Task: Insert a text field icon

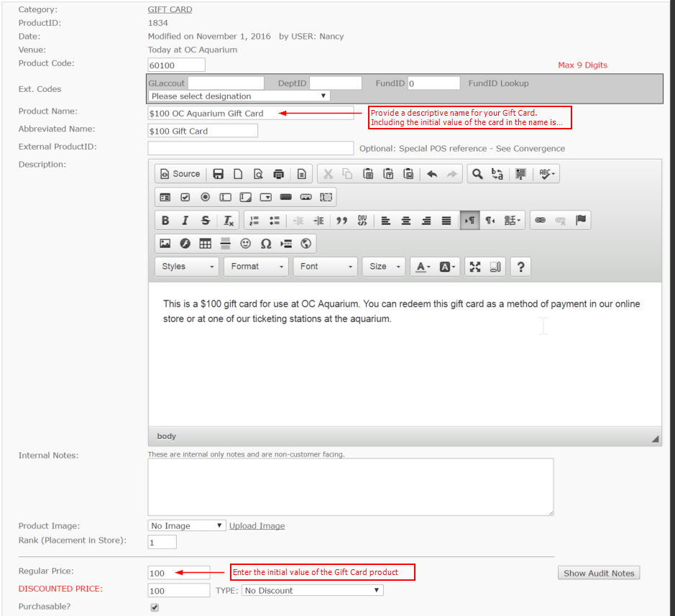Action: click(x=225, y=197)
